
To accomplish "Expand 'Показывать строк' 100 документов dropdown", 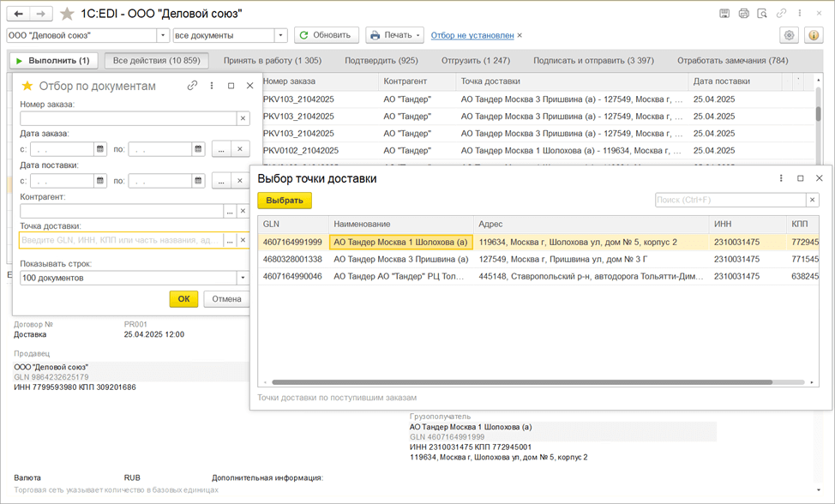I will [243, 278].
